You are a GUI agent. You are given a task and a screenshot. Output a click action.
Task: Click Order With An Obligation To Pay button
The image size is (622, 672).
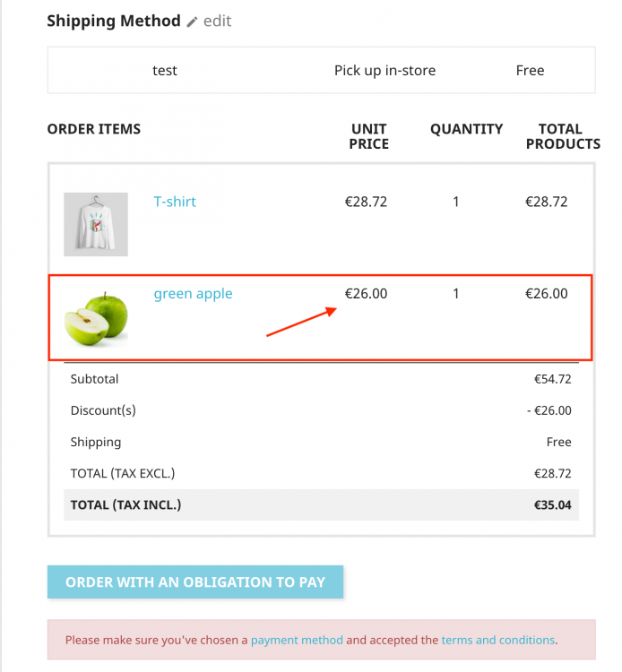[x=195, y=582]
